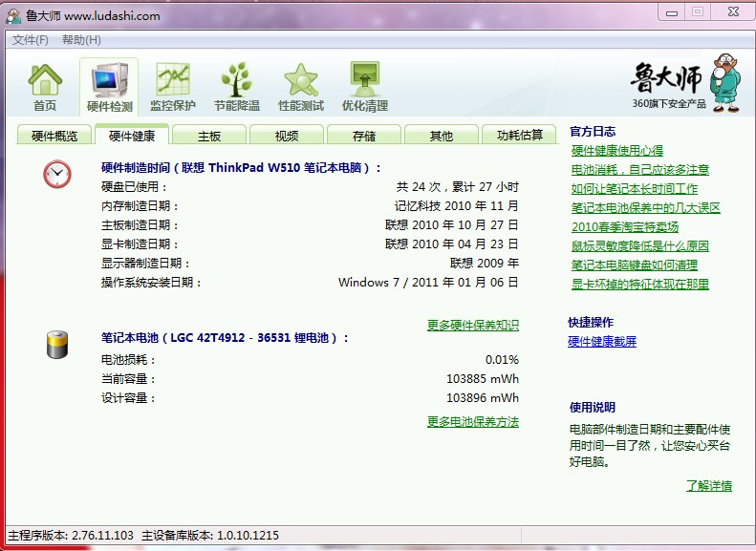Click the 主设备库版本 1.0.10.1215 status text
This screenshot has width=756, height=551.
click(x=210, y=535)
